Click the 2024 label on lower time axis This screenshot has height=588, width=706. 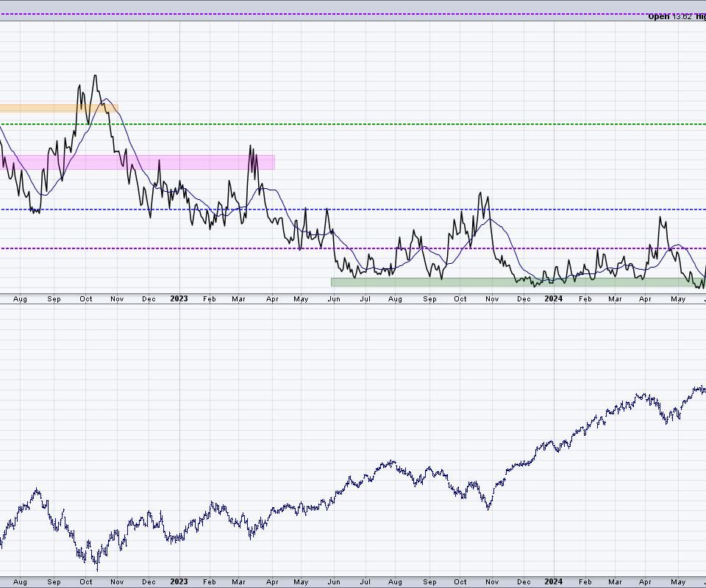click(x=553, y=581)
